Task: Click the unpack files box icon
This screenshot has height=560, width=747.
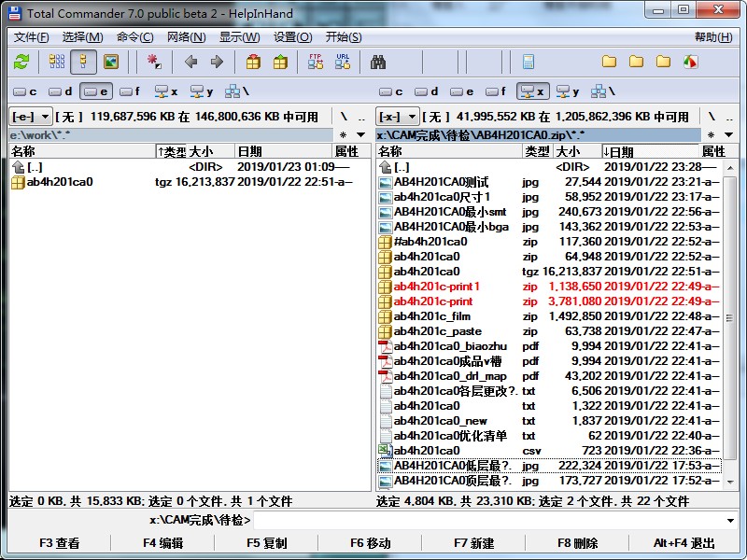Action: [280, 62]
